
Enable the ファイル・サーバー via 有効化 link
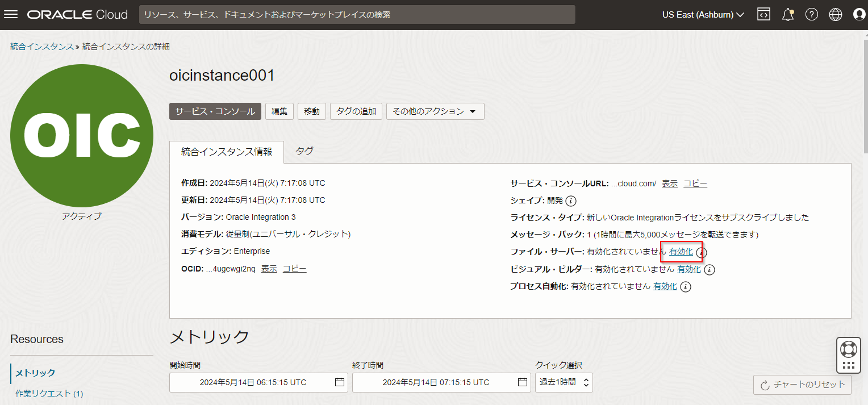pos(681,252)
